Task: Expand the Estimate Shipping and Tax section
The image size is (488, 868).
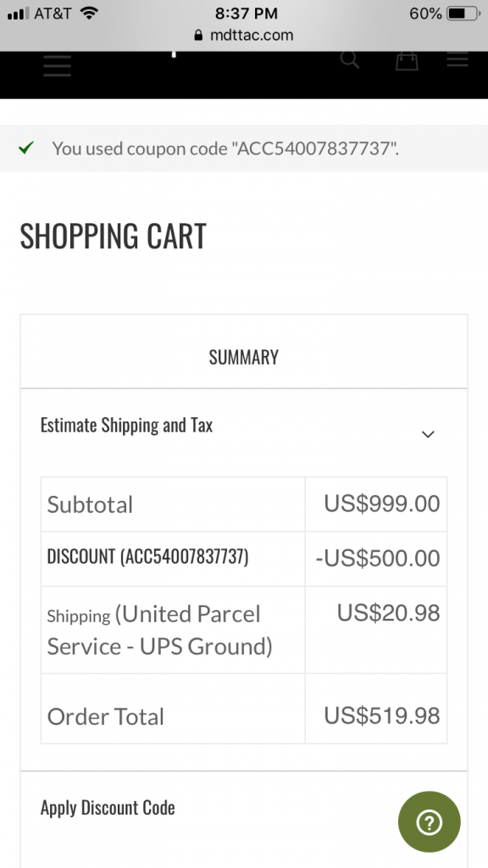Action: click(244, 426)
